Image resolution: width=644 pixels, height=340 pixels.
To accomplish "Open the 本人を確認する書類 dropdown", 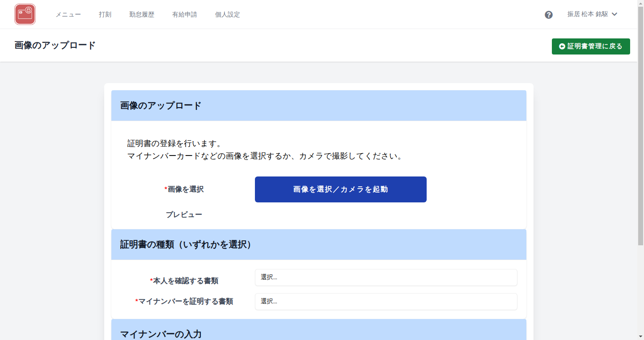I will click(386, 277).
